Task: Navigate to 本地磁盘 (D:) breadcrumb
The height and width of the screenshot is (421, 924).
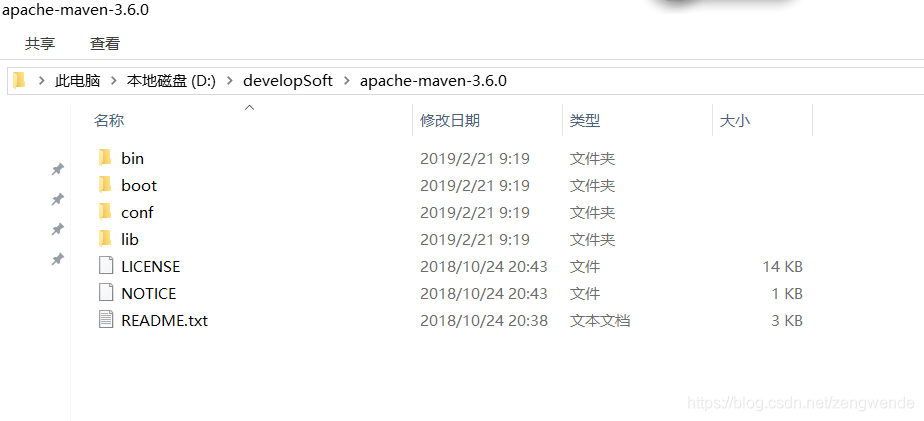Action: point(171,81)
